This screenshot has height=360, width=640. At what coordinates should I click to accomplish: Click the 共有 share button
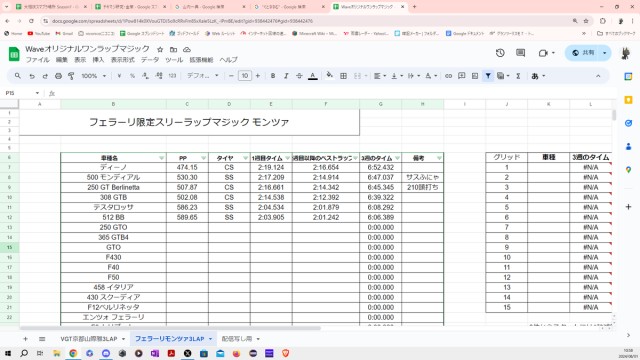584,53
